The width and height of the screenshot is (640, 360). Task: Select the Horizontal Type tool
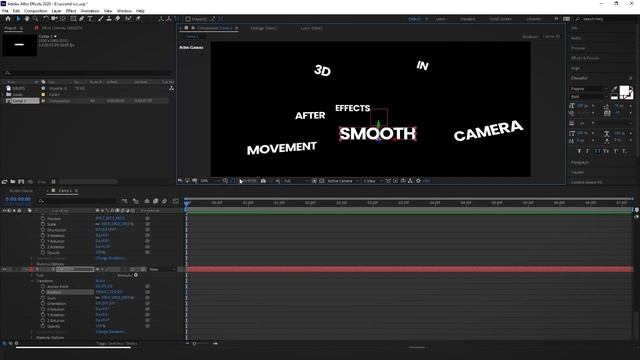[90, 19]
